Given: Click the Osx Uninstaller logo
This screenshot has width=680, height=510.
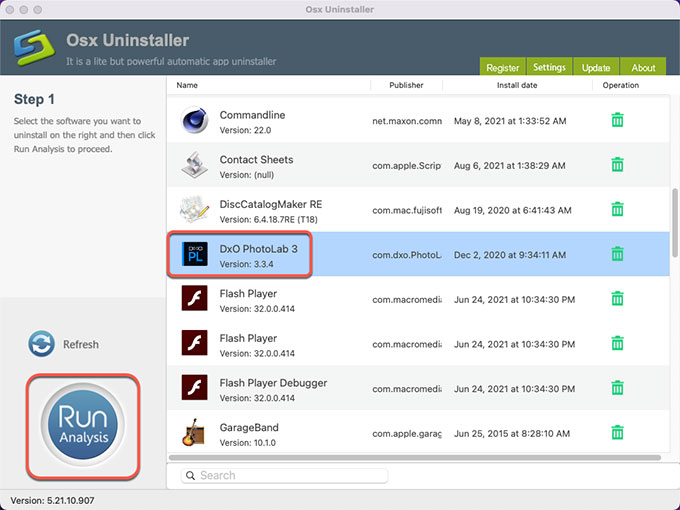Looking at the screenshot, I should 32,48.
